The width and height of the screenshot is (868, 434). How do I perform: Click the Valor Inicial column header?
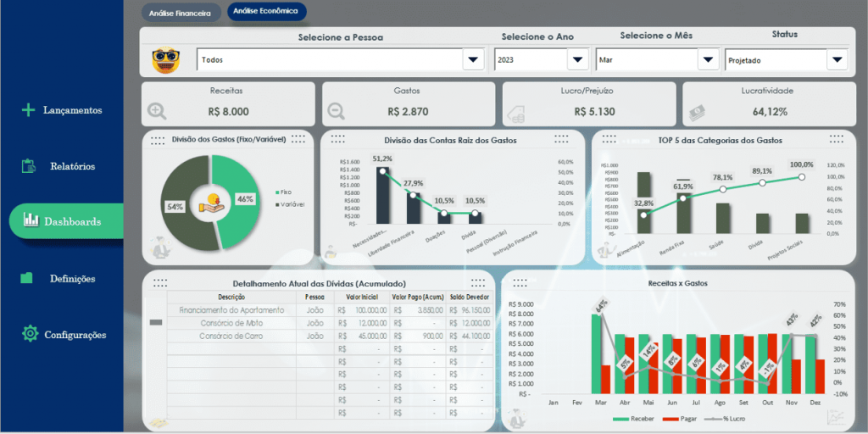pyautogui.click(x=362, y=298)
